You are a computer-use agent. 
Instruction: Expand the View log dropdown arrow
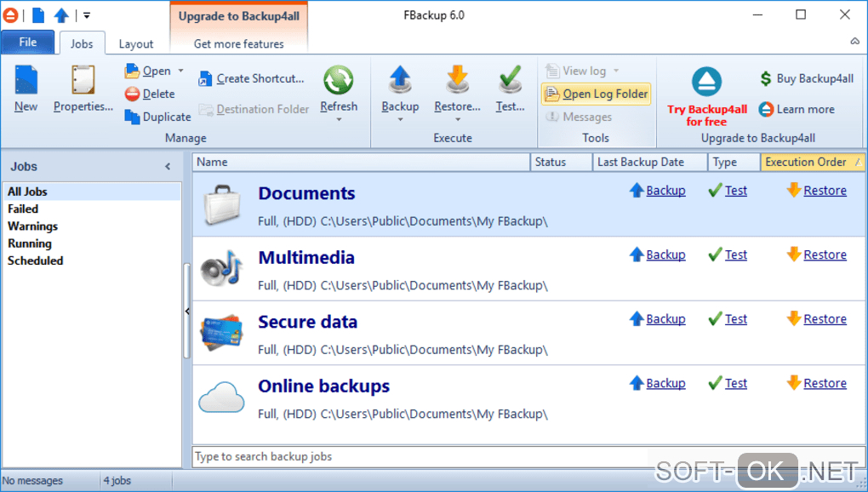[616, 71]
